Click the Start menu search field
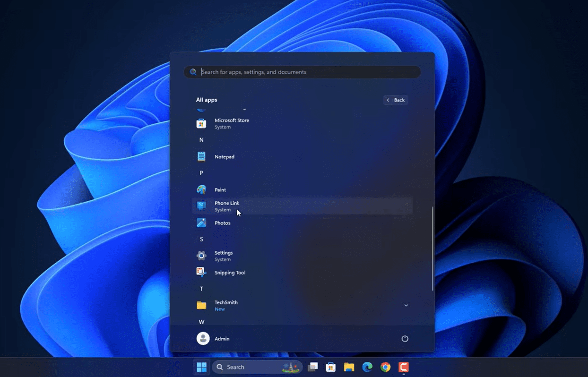588x377 pixels. point(302,72)
